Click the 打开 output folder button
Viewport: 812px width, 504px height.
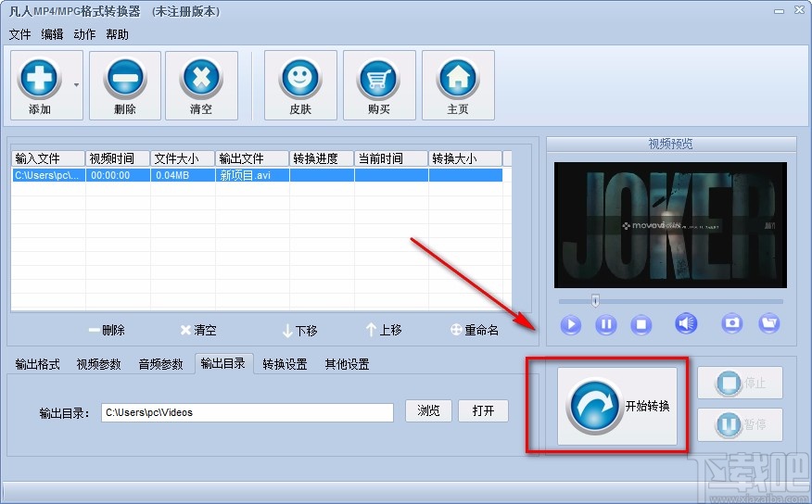pyautogui.click(x=483, y=410)
